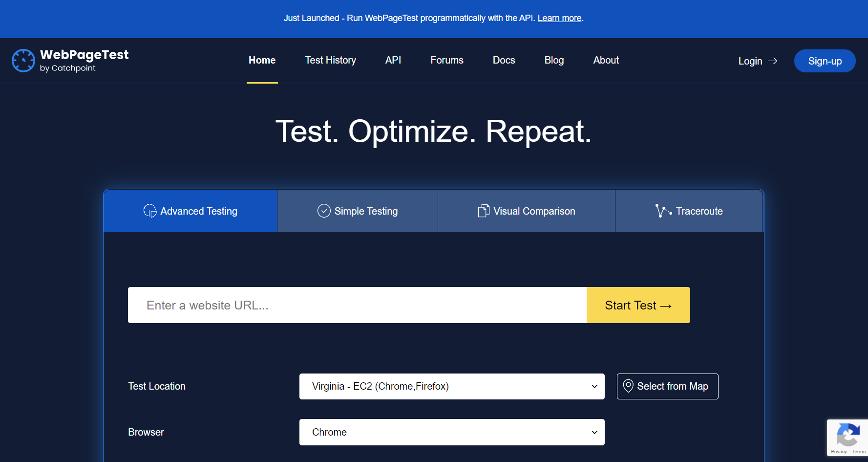
Task: Open the Test Location dropdown
Action: (451, 386)
